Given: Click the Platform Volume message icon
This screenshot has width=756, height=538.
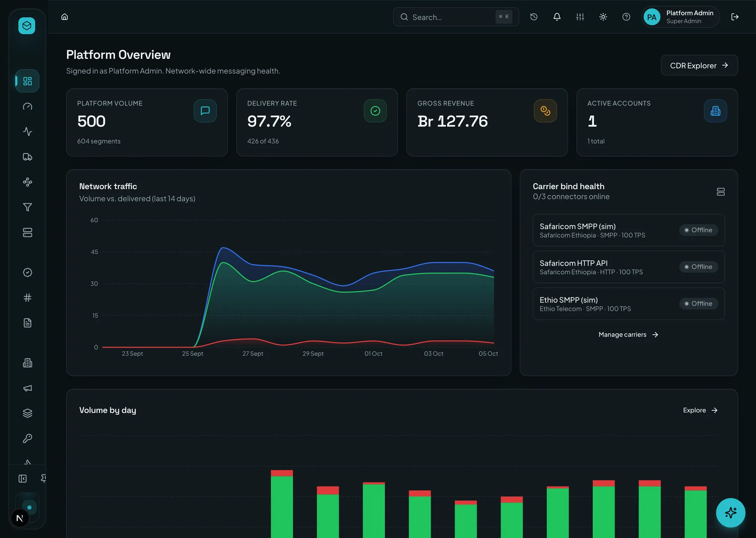Looking at the screenshot, I should pos(205,111).
